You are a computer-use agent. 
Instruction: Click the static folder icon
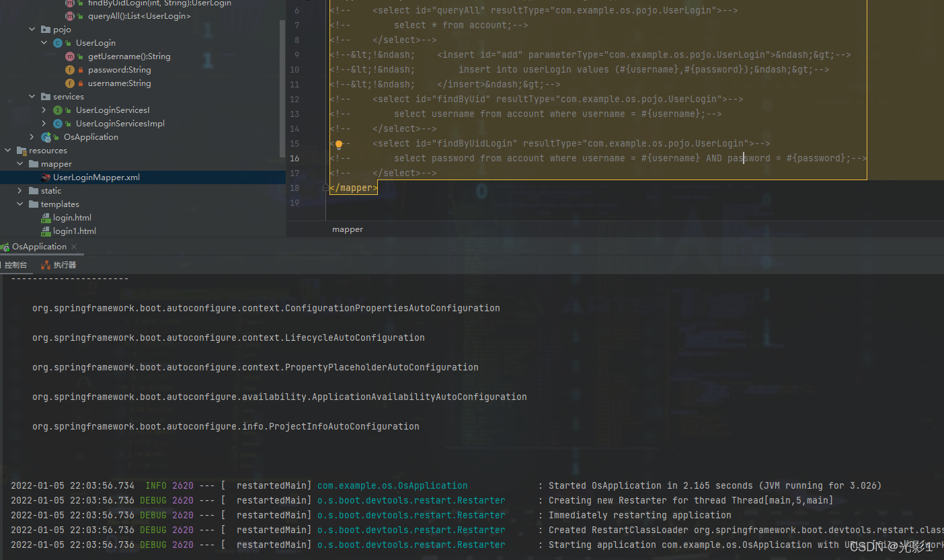[34, 191]
